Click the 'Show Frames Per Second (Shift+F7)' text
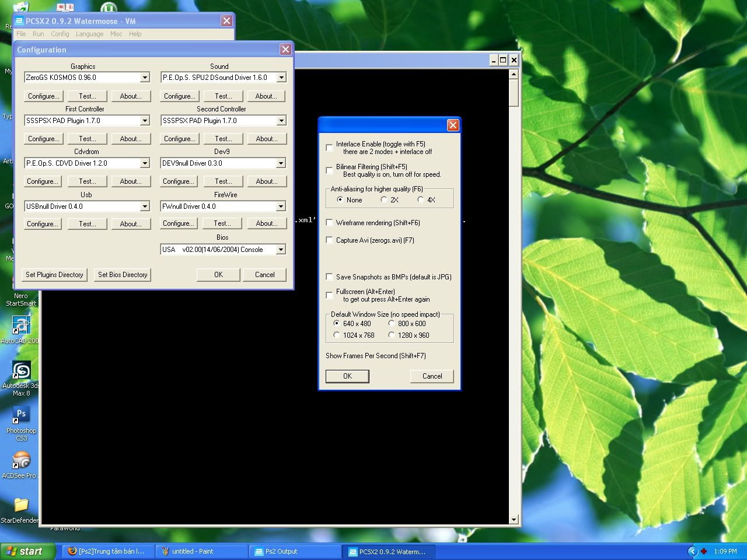Viewport: 747px width, 560px height. [376, 356]
